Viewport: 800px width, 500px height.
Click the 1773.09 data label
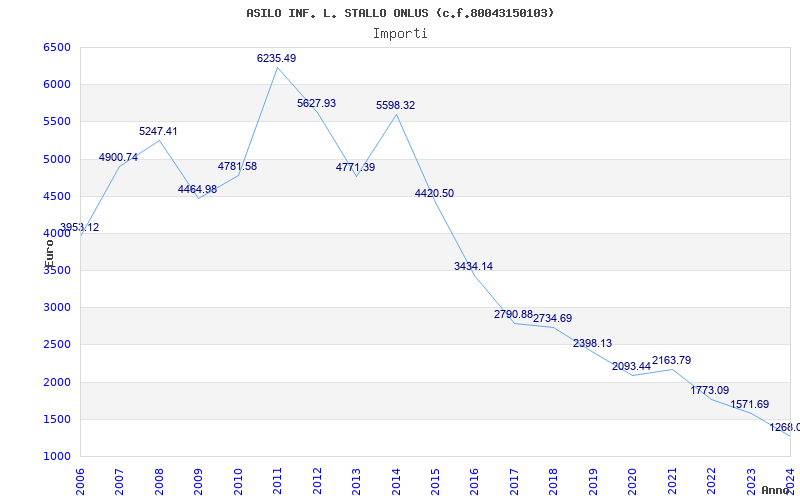click(710, 390)
